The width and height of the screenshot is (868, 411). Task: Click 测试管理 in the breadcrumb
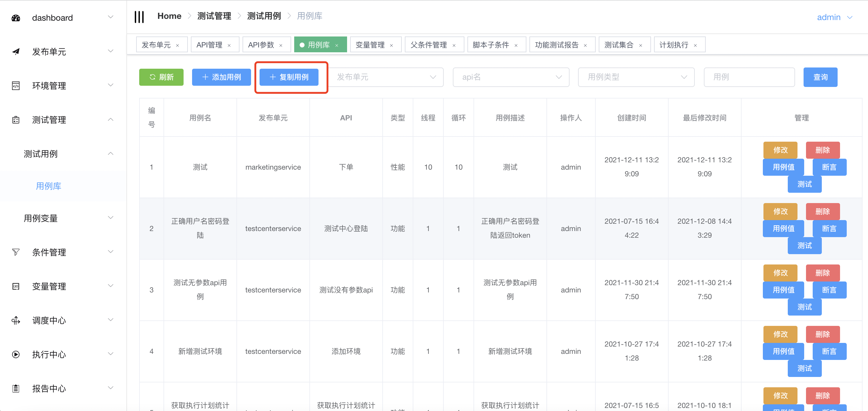coord(214,16)
